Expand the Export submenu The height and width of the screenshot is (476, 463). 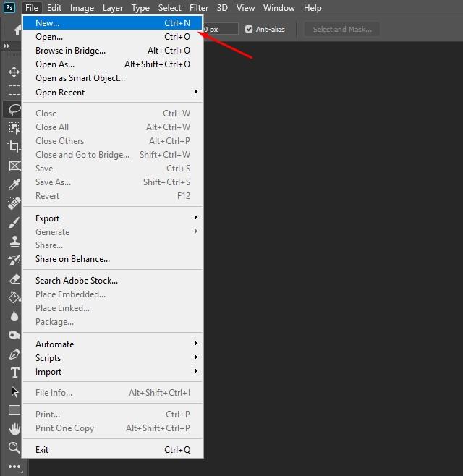(113, 218)
